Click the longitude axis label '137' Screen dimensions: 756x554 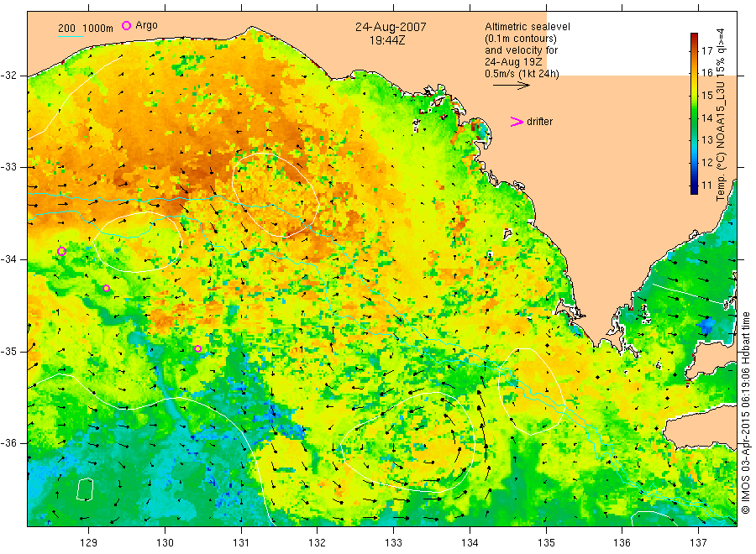tap(699, 542)
